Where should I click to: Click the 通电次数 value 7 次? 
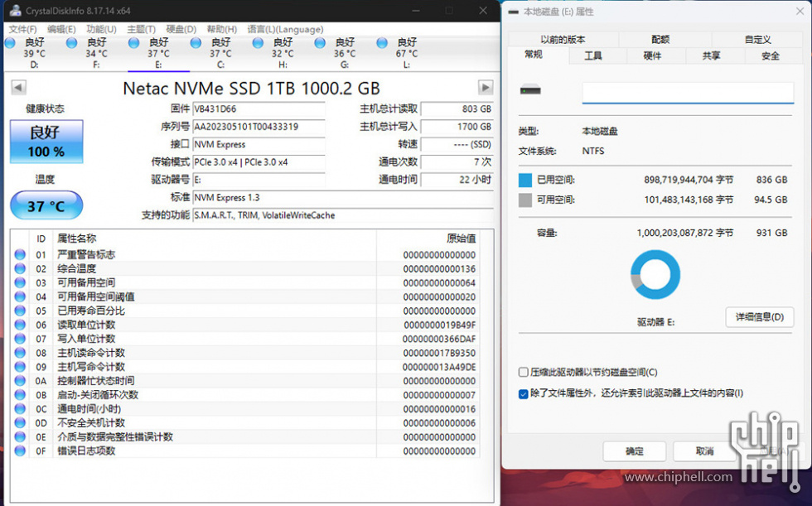click(x=457, y=162)
